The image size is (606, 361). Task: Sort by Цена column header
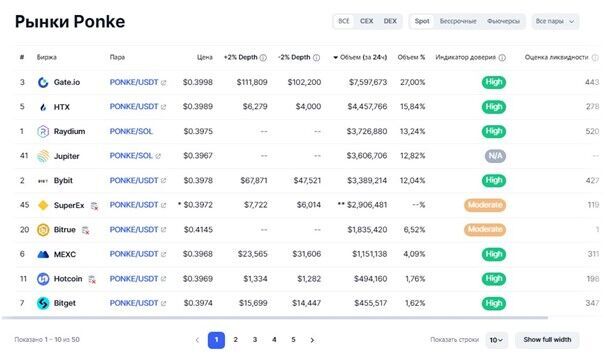[204, 58]
